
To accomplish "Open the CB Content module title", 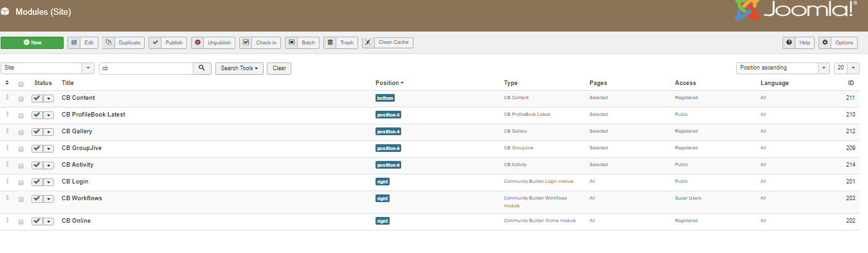I will (78, 98).
